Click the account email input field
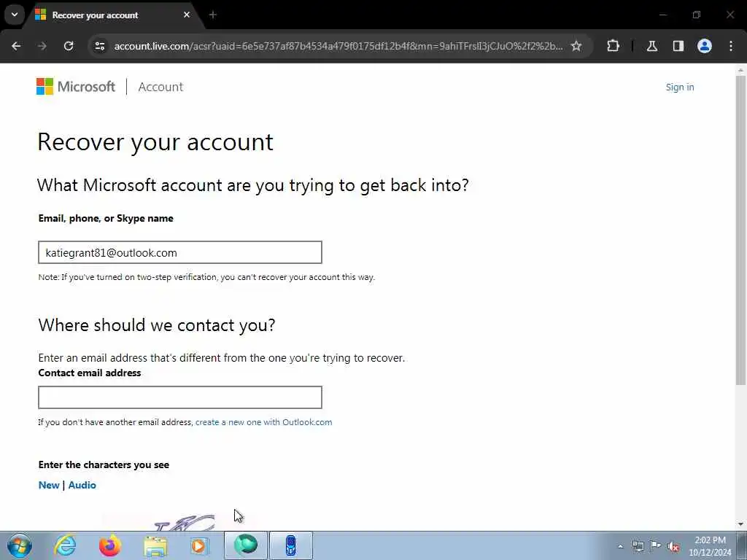Image resolution: width=747 pixels, height=560 pixels. (x=180, y=252)
